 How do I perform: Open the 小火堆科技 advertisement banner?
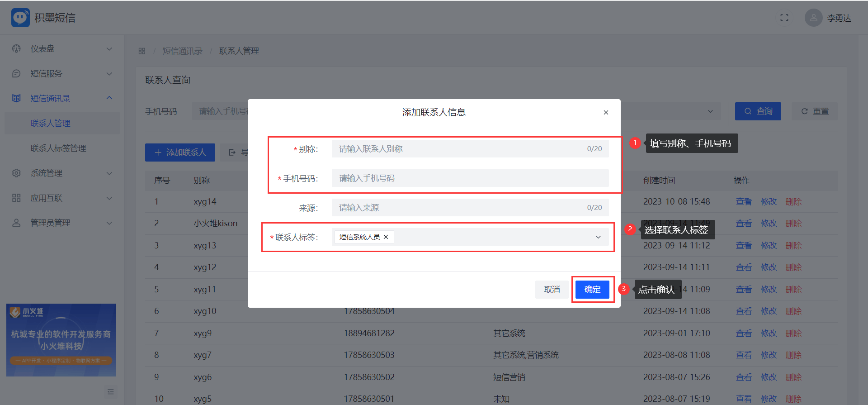[61, 340]
